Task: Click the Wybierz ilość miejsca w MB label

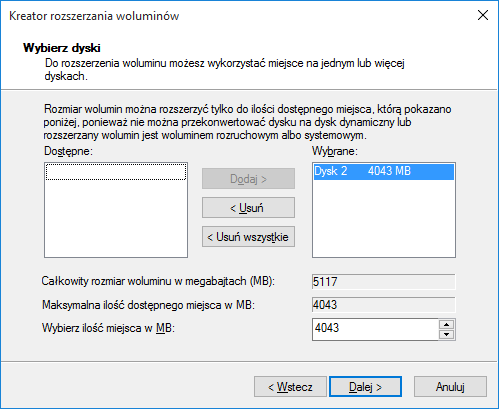Action: click(108, 328)
